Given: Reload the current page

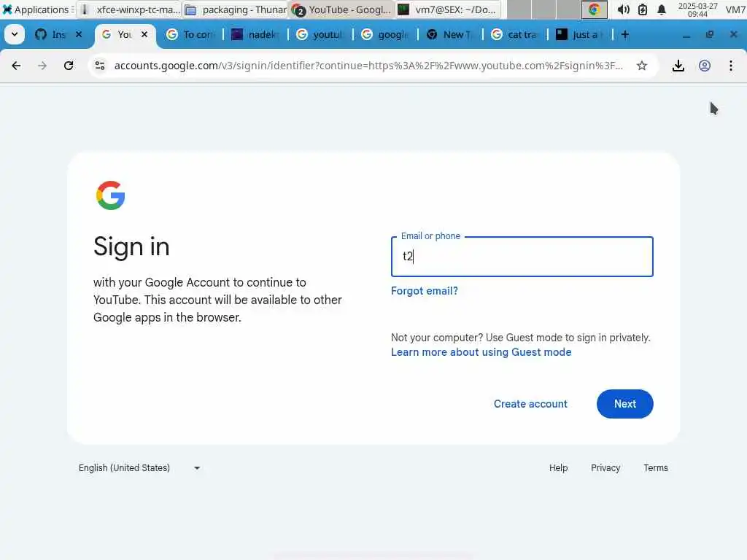Looking at the screenshot, I should 69,66.
